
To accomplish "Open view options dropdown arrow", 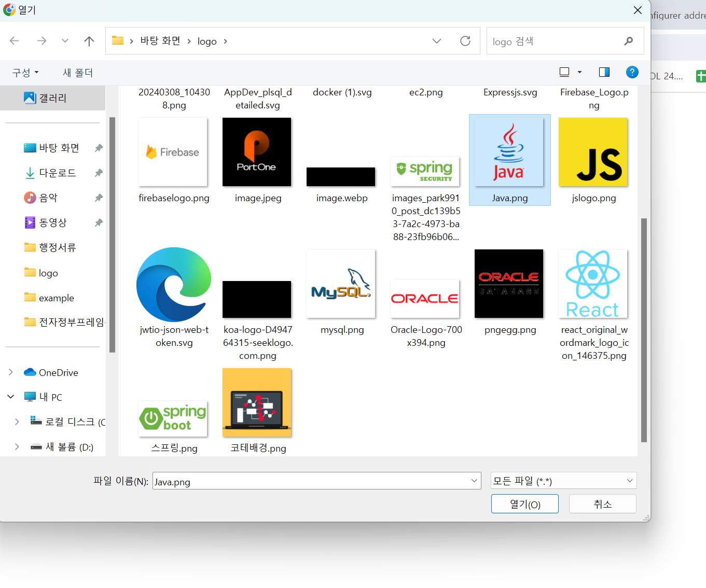I will point(579,72).
